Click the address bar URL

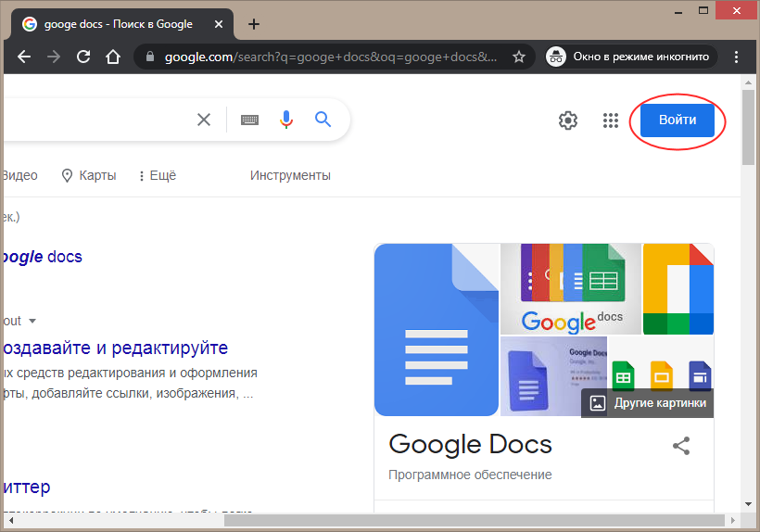331,57
